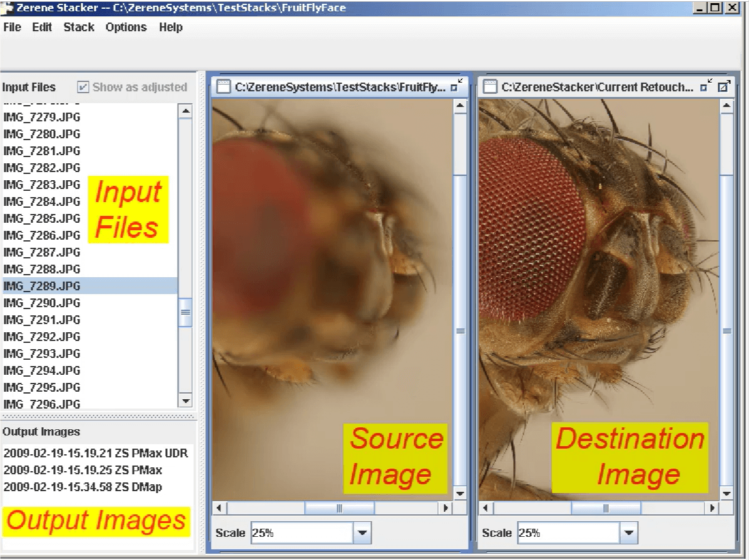749x560 pixels.
Task: Click Input Files list scroll down arrow
Action: [x=185, y=400]
